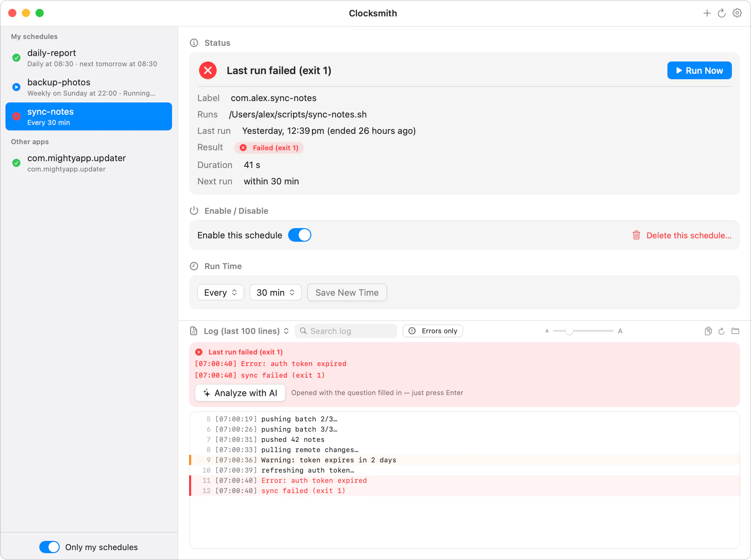Screen dimensions: 751x560
Task: Add a new schedule with plus icon
Action: pos(707,13)
